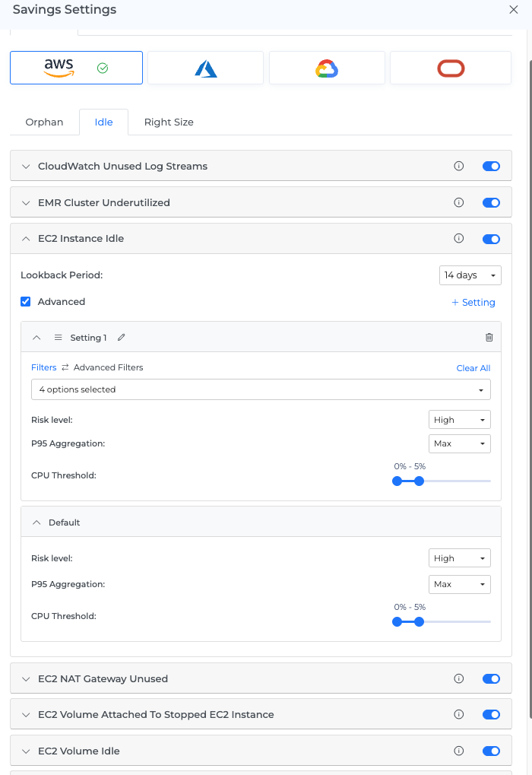This screenshot has height=775, width=532.
Task: Disable the EMR Cluster Underutilized toggle
Action: pos(491,202)
